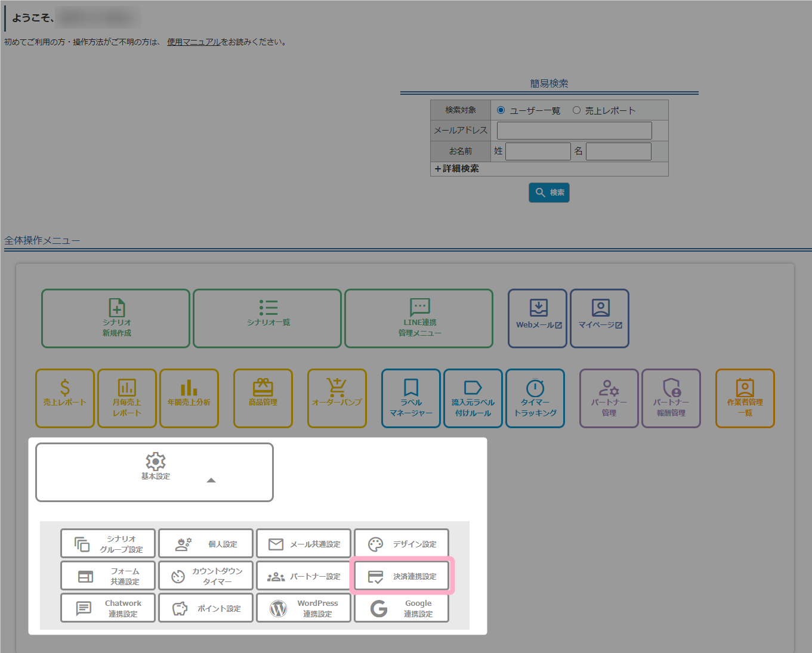The image size is (812, 653).
Task: Open 売上レポート dollar icon
Action: click(x=65, y=388)
